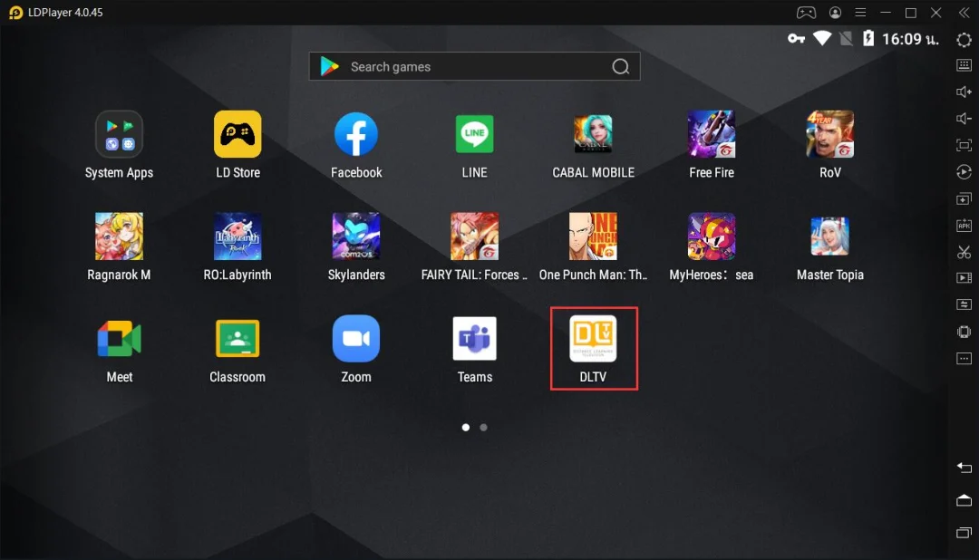The width and height of the screenshot is (979, 560).
Task: Go to Android home button
Action: [964, 500]
